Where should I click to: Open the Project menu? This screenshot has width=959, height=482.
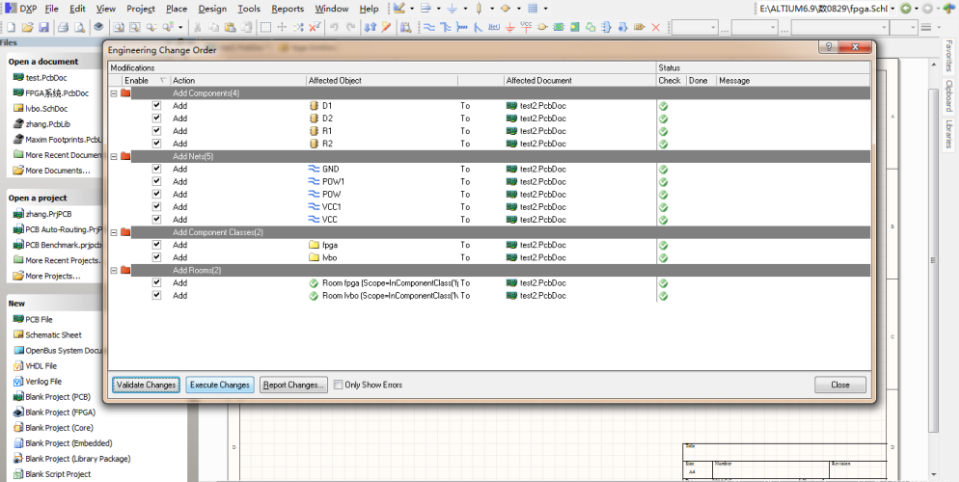point(141,9)
